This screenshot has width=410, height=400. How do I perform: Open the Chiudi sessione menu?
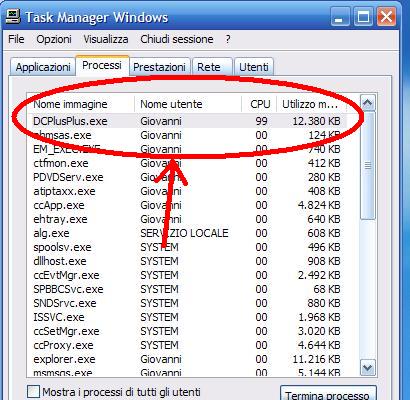177,39
